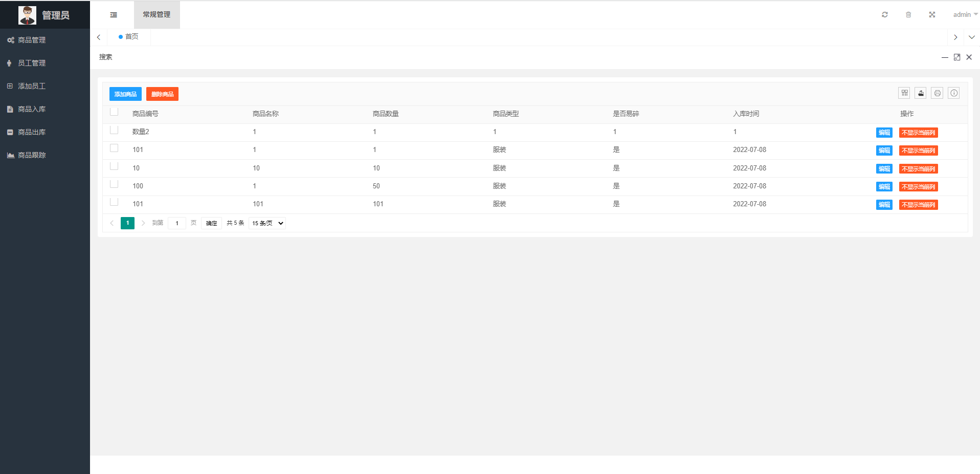Select page 1 in pagination
The height and width of the screenshot is (474, 980).
coord(128,223)
